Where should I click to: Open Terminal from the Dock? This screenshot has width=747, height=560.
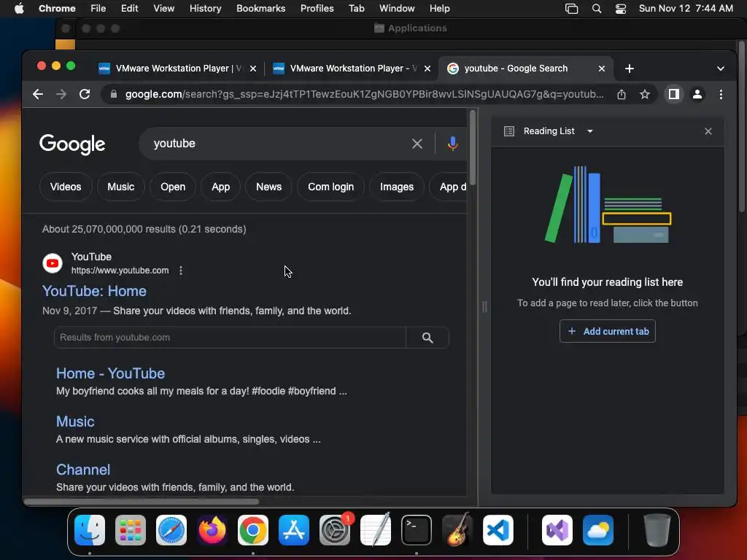click(417, 530)
